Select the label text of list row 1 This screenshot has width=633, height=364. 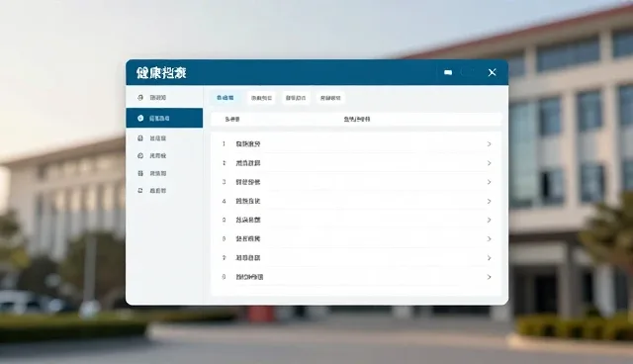click(x=248, y=144)
